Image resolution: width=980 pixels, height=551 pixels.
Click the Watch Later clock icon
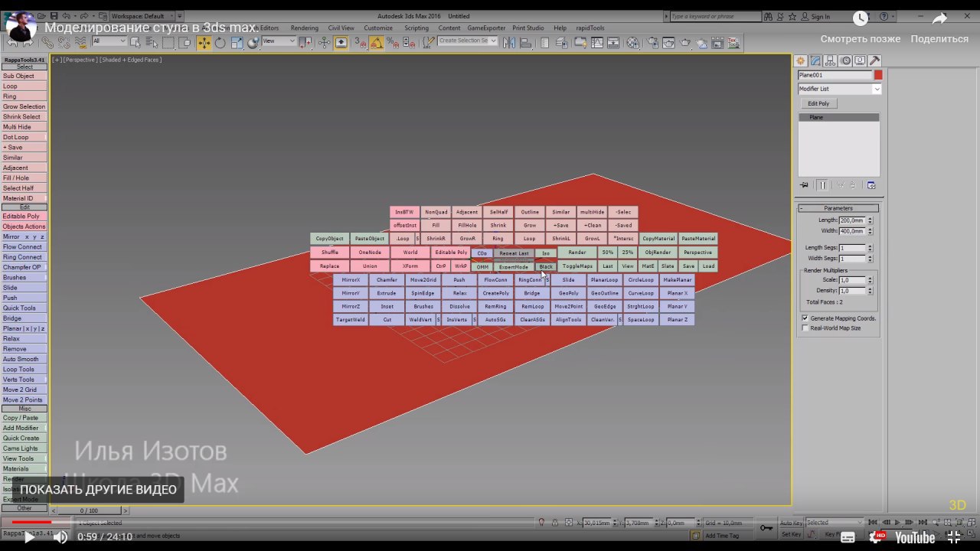pos(861,18)
